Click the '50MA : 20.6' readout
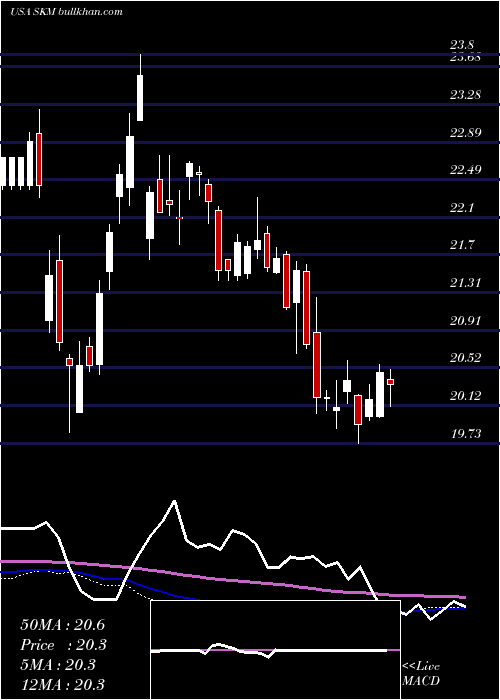 pos(62,625)
